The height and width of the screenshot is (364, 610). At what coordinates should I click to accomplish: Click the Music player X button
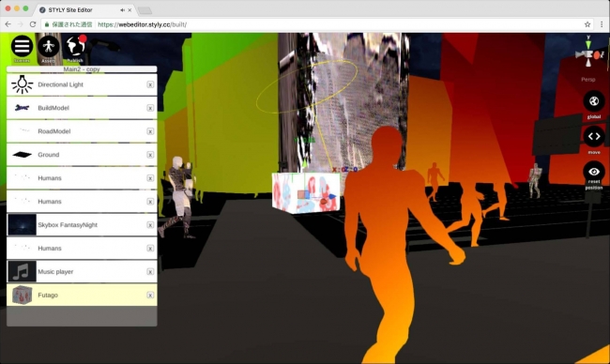[x=150, y=272]
